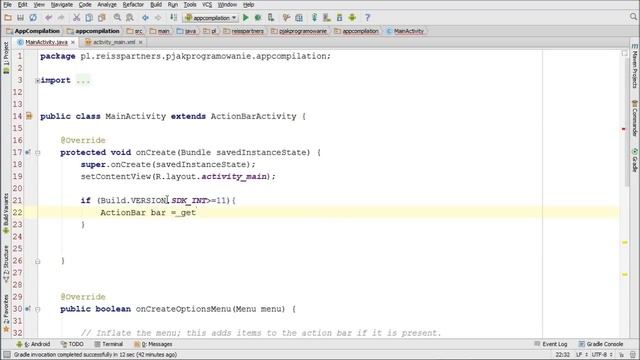The image size is (640, 360).
Task: Open the File menu
Action: click(x=7, y=5)
